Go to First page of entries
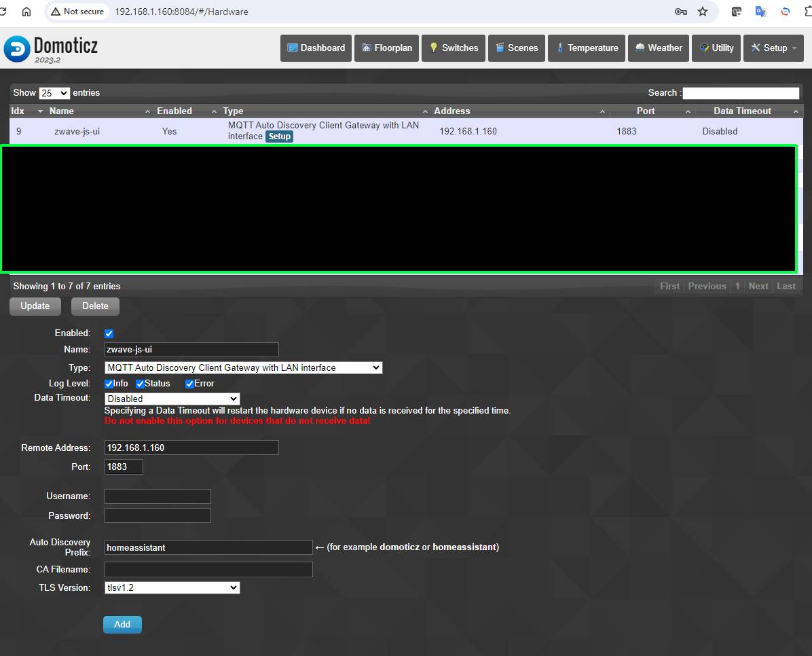The image size is (812, 656). point(669,287)
